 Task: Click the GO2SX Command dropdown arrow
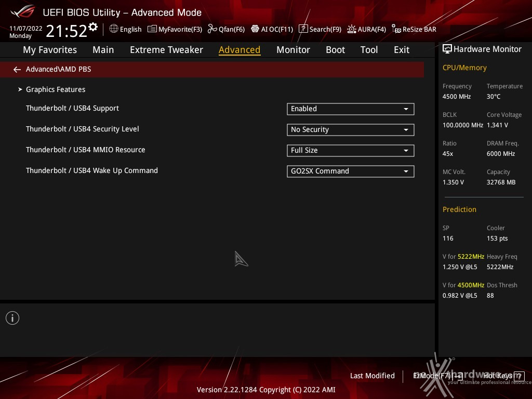(406, 171)
